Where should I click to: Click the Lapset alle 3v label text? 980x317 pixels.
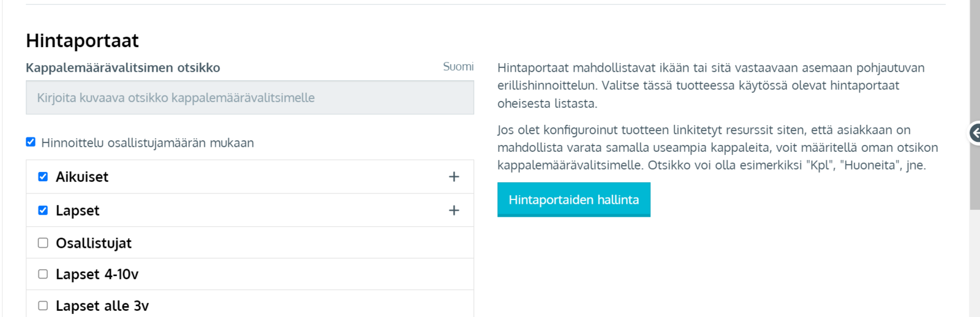coord(102,305)
